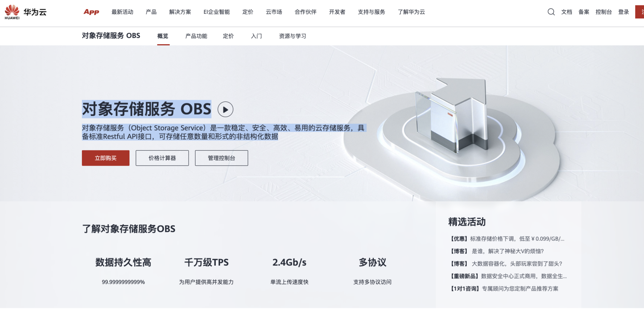Click the Huawei Cloud logo
The image size is (644, 321).
[x=25, y=12]
